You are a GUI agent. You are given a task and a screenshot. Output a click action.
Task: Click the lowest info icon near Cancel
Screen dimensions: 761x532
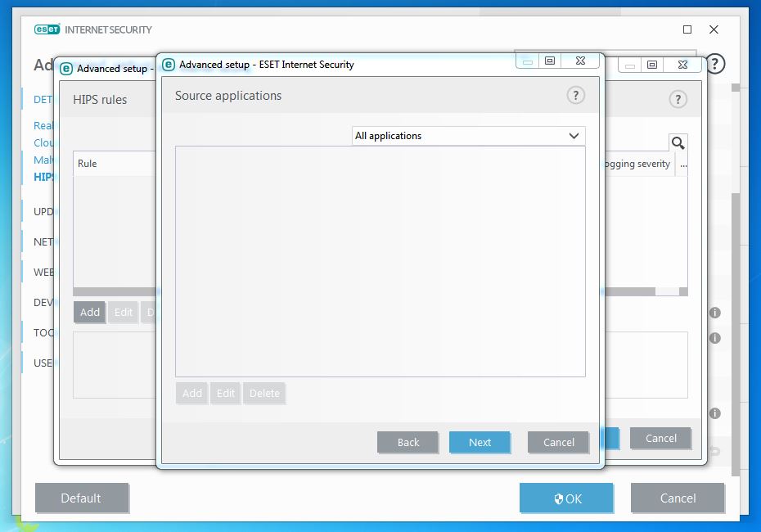pyautogui.click(x=715, y=413)
